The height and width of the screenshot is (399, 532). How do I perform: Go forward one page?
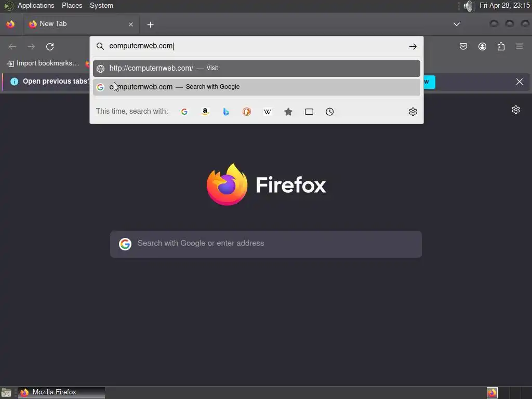click(x=31, y=46)
